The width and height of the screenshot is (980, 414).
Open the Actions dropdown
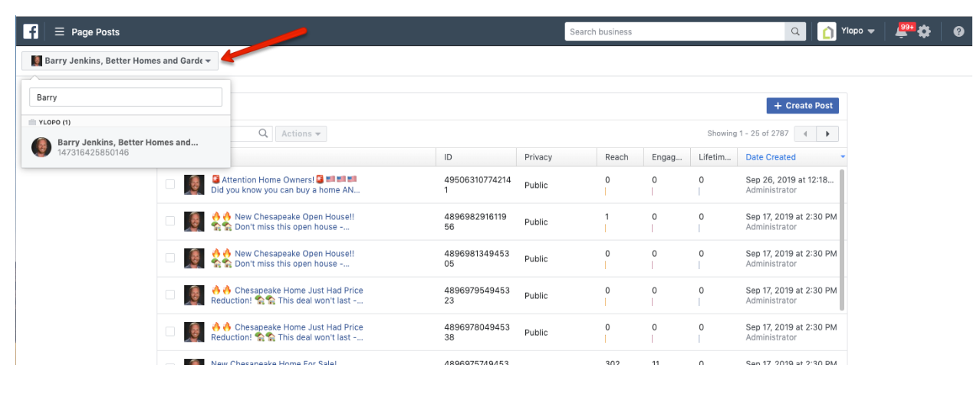click(x=301, y=133)
